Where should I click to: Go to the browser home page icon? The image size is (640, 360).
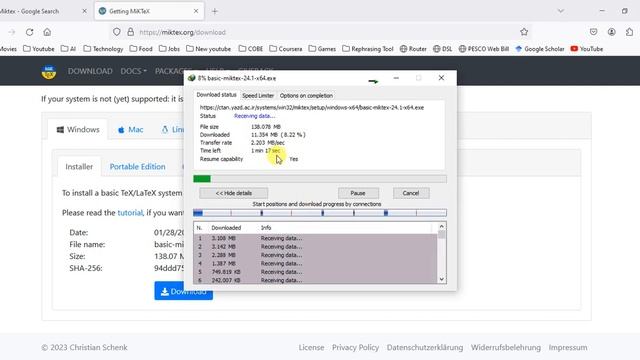(47, 32)
